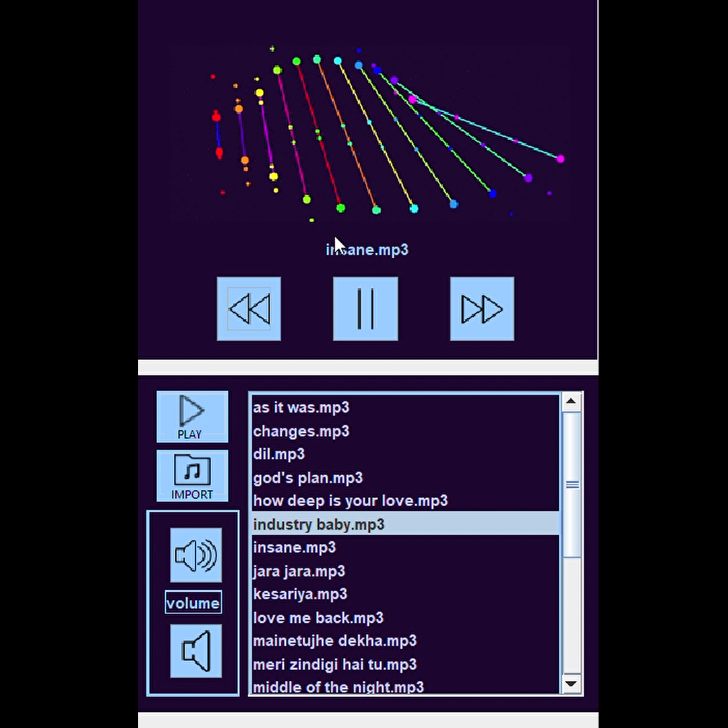Choose "changes.mp3" from the song list
Image resolution: width=728 pixels, height=728 pixels.
coord(301,431)
